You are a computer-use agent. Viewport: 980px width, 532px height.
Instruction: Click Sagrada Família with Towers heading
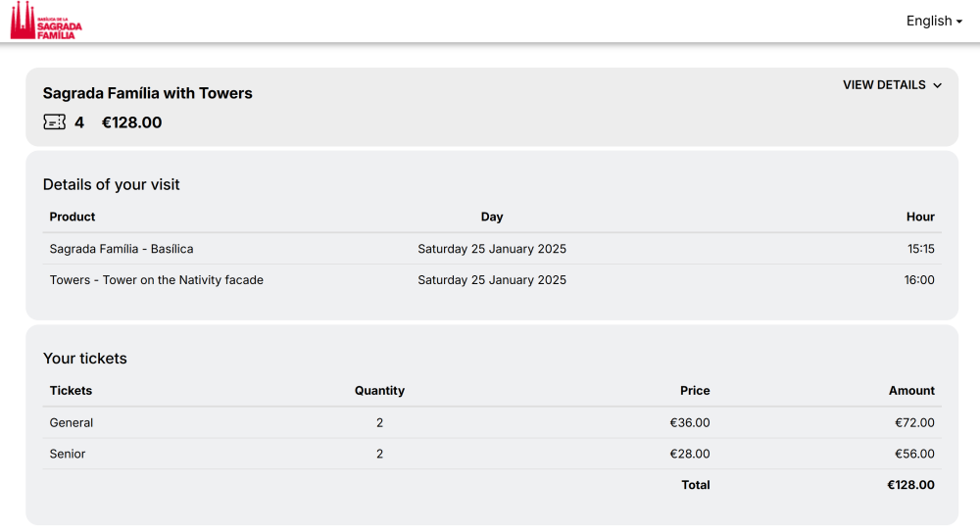(148, 93)
